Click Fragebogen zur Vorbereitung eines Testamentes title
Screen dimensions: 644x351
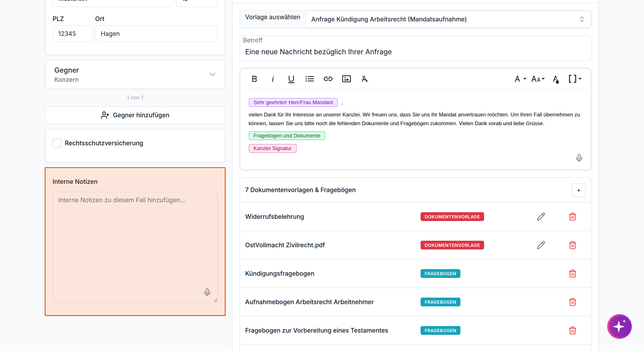click(317, 330)
